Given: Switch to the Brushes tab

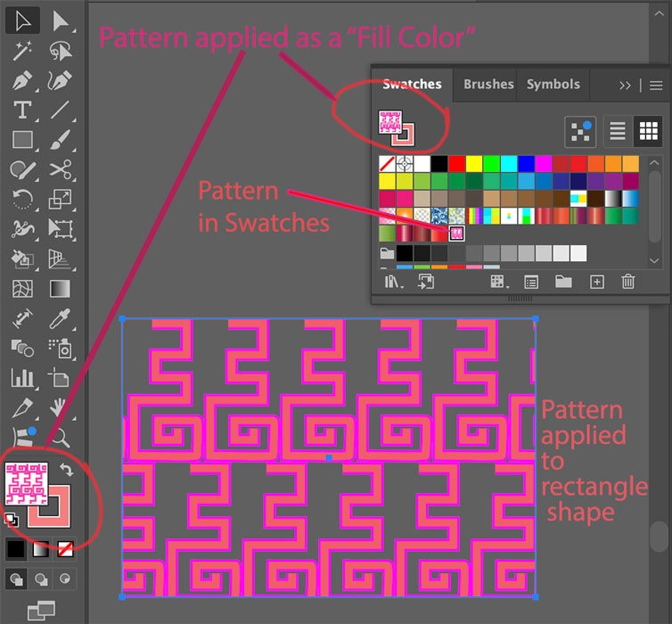Looking at the screenshot, I should (488, 85).
